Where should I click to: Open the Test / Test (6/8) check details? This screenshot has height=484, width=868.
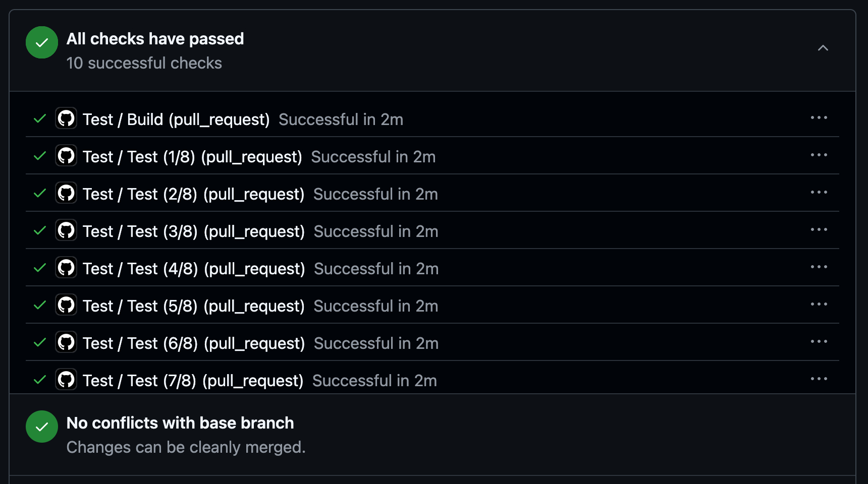(194, 343)
